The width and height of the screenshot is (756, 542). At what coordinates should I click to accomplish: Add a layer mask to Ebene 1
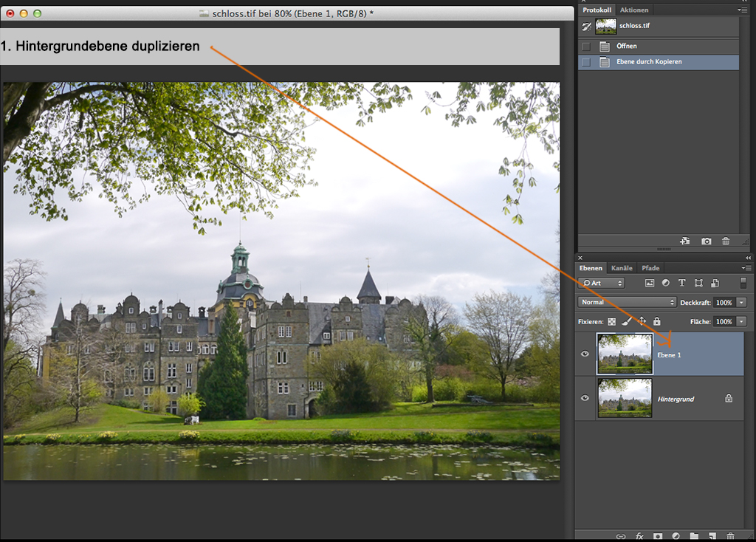point(657,535)
